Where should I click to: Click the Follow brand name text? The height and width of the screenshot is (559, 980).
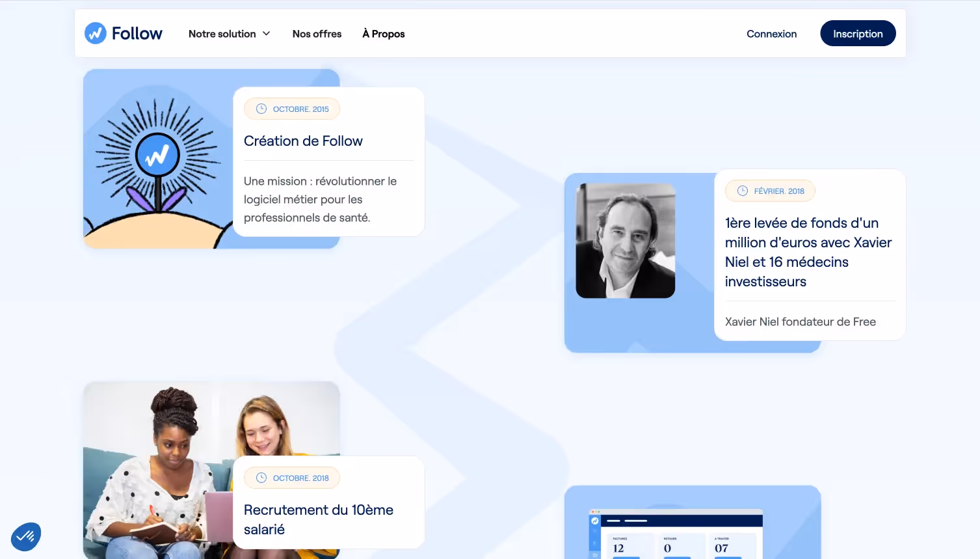(137, 33)
